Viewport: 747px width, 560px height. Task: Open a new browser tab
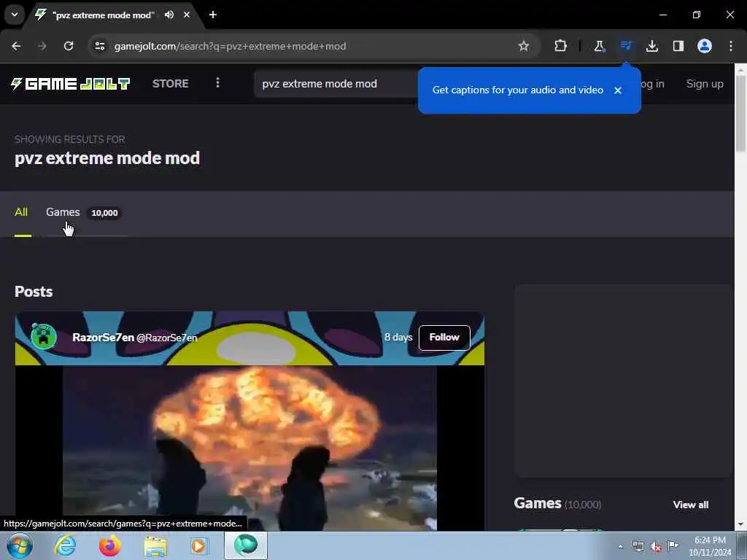click(213, 15)
